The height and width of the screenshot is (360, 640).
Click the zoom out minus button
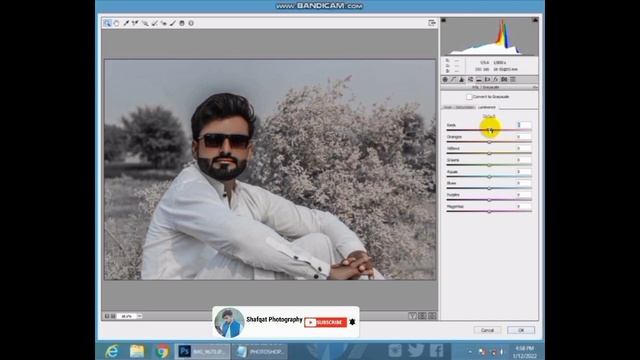[x=107, y=316]
